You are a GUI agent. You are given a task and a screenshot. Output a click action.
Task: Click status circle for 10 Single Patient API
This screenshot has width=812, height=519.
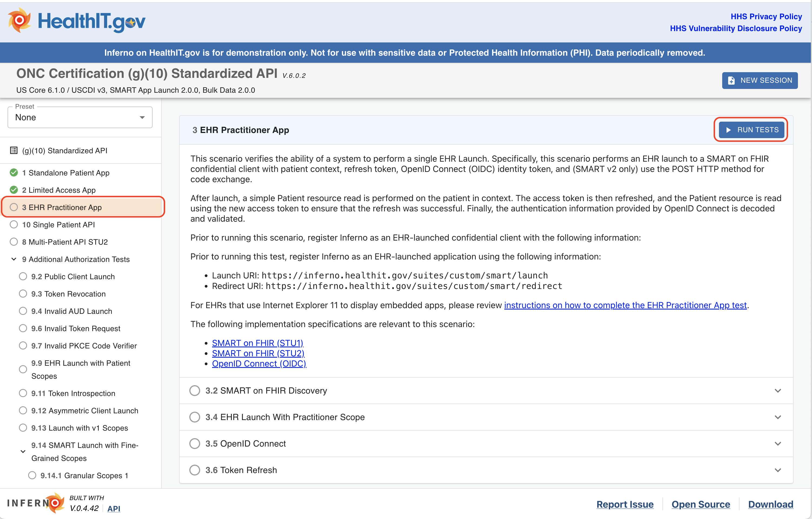coord(14,224)
